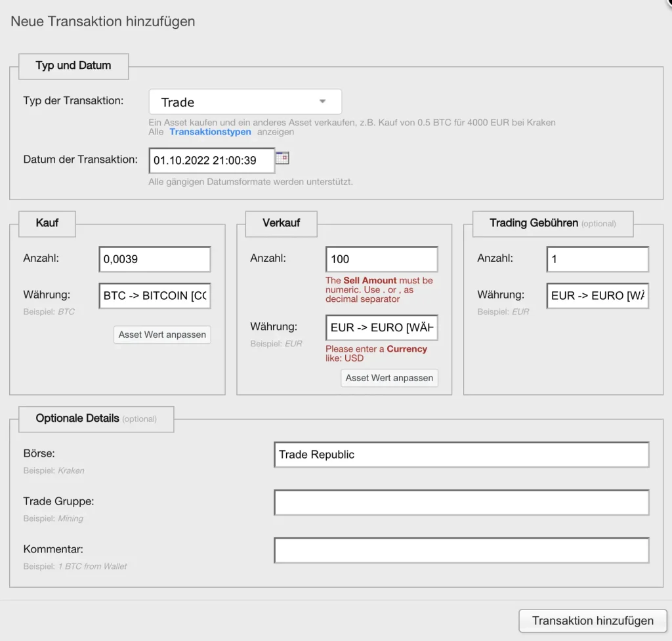Image resolution: width=672 pixels, height=641 pixels.
Task: Expand the Typ der Transaktion dropdown
Action: point(245,102)
